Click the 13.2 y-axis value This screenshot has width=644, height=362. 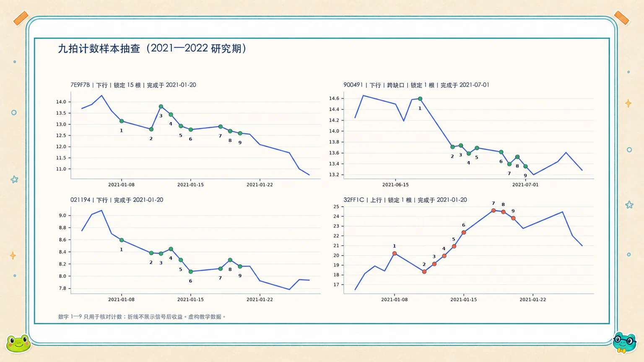(334, 175)
